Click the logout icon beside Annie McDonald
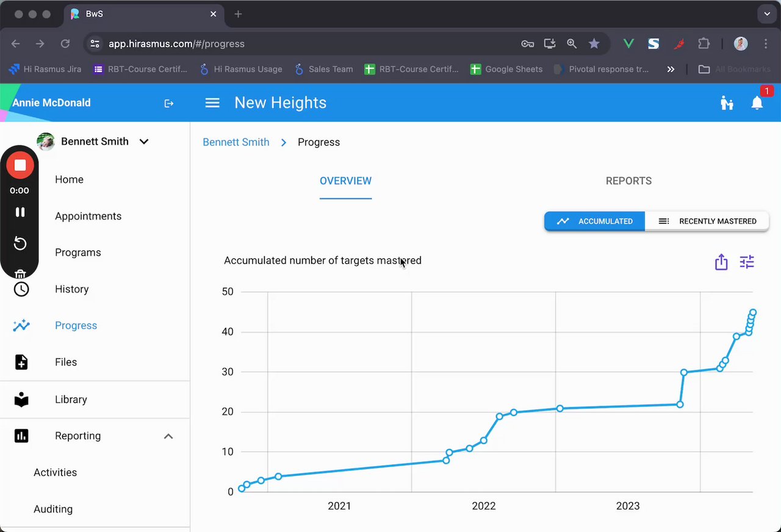The image size is (781, 532). tap(169, 104)
